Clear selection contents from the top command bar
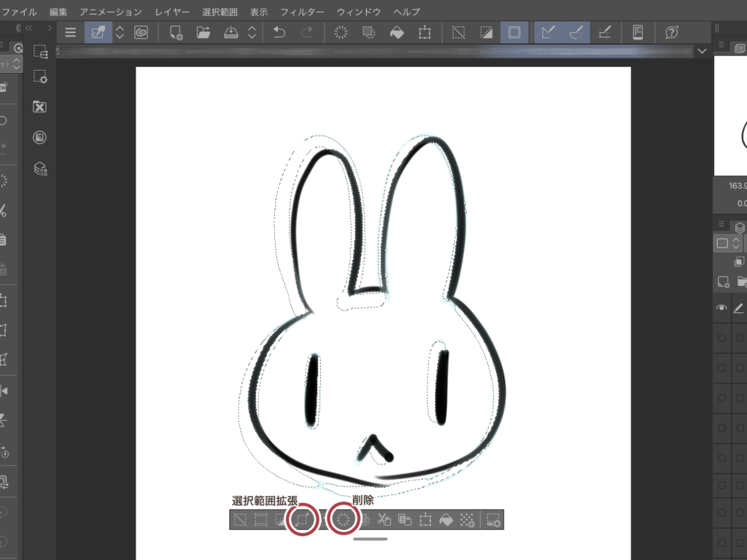 (341, 32)
